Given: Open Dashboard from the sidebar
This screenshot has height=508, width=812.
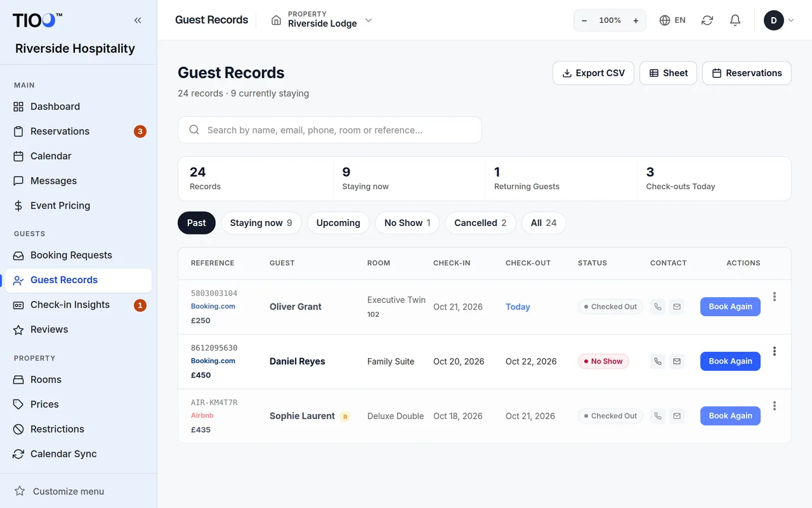Looking at the screenshot, I should pyautogui.click(x=78, y=107).
